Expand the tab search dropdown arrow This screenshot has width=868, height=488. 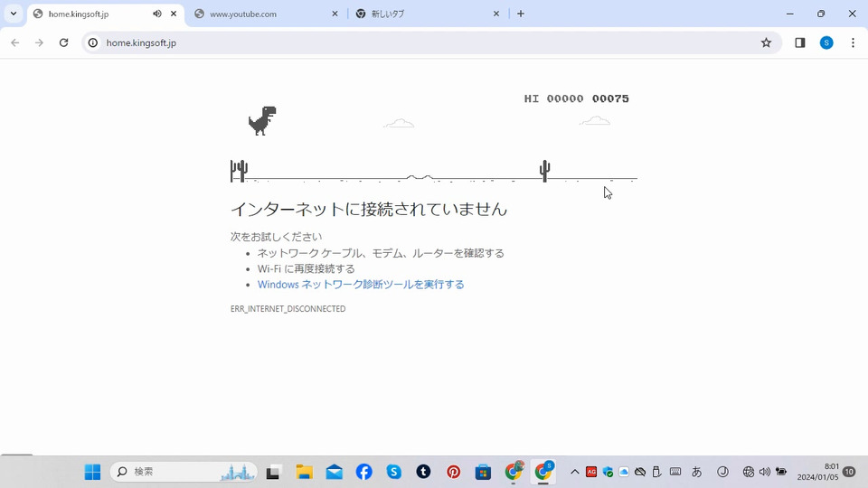tap(14, 14)
